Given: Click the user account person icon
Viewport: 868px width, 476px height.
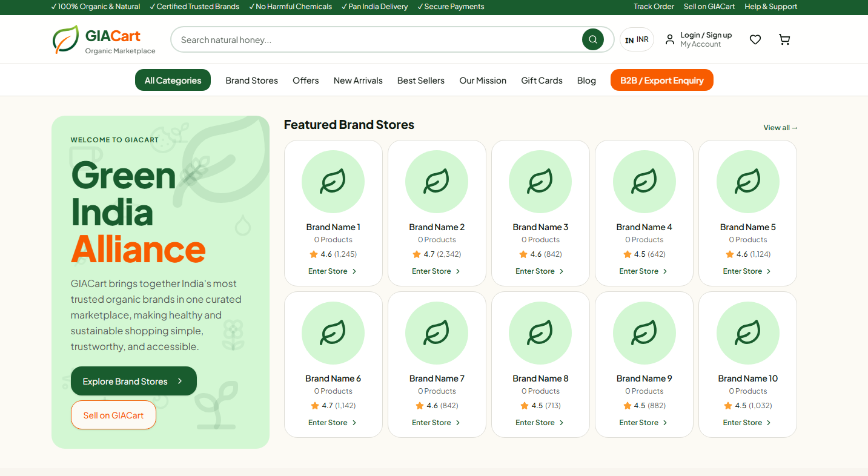Looking at the screenshot, I should tap(670, 39).
